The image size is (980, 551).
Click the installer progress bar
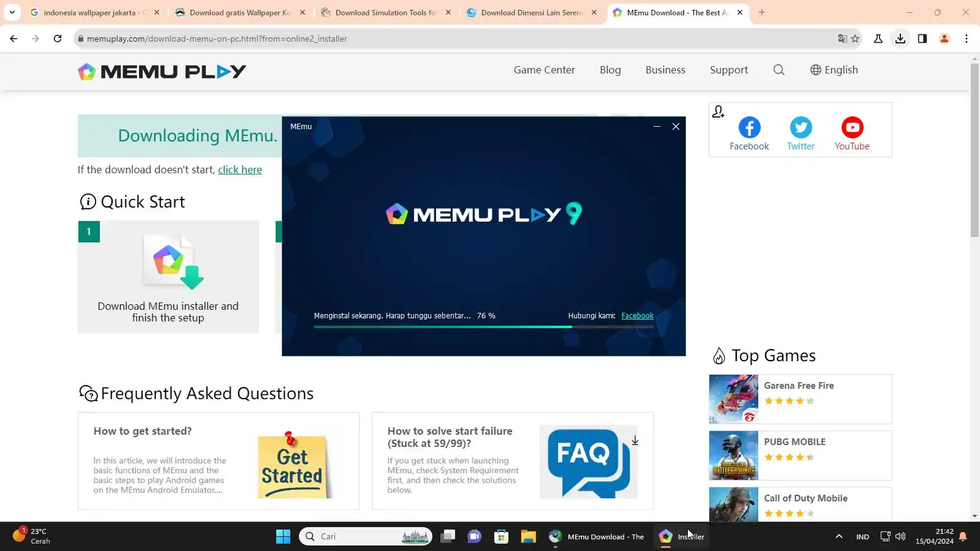pos(484,327)
